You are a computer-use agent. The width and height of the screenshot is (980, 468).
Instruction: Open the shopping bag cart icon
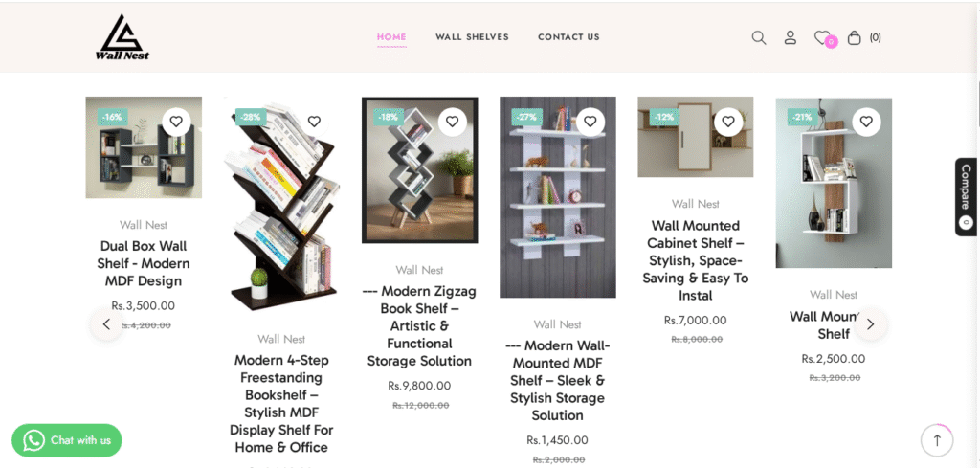[854, 37]
